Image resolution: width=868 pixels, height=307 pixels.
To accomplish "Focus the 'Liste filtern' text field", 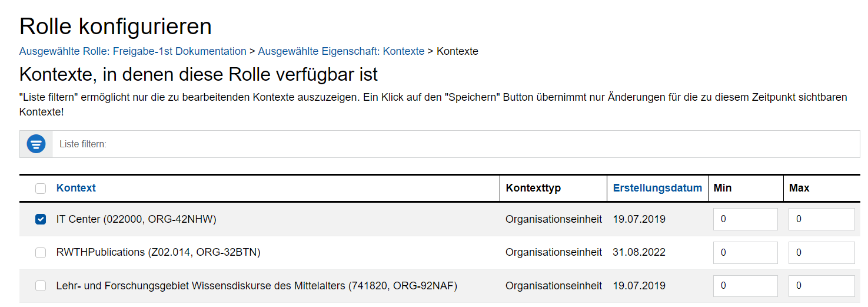I will click(x=455, y=144).
